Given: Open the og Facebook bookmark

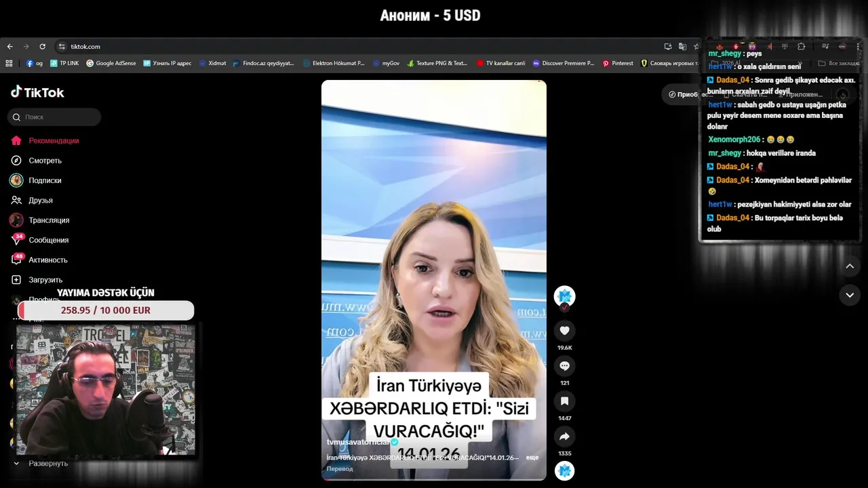Looking at the screenshot, I should [x=35, y=63].
